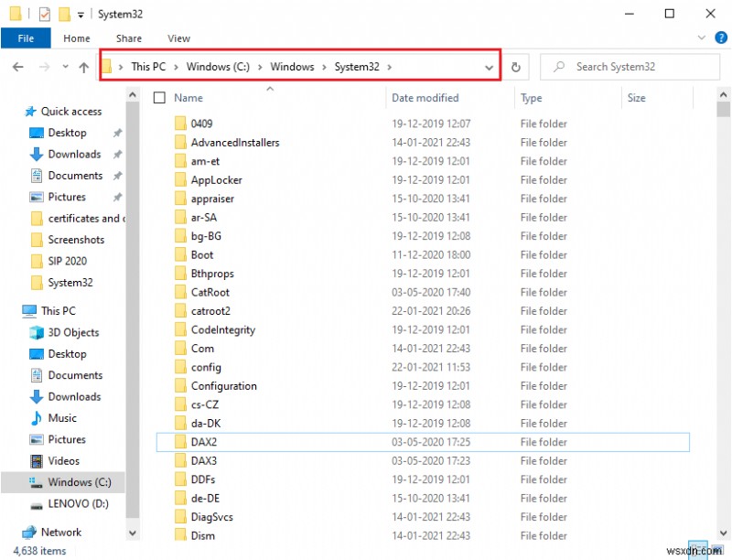Refresh the System32 folder view
This screenshot has height=560, width=732.
click(x=516, y=67)
